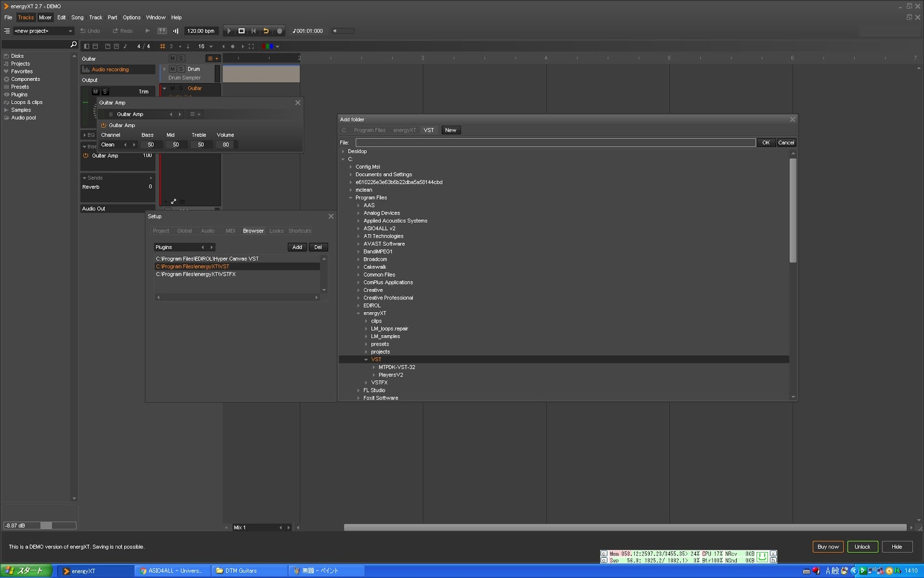Click OK in the Add folder dialog
Image resolution: width=924 pixels, height=578 pixels.
tap(766, 143)
